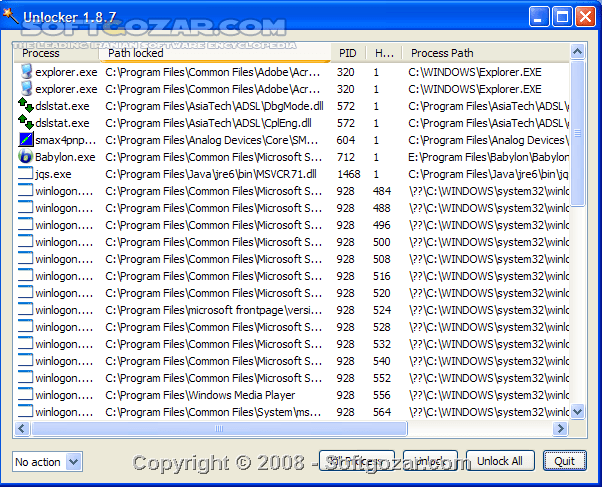Image resolution: width=602 pixels, height=487 pixels.
Task: Sort by the Process column header
Action: tap(56, 53)
